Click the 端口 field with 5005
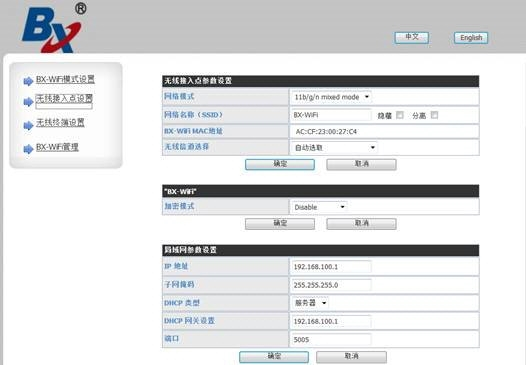 pyautogui.click(x=331, y=340)
